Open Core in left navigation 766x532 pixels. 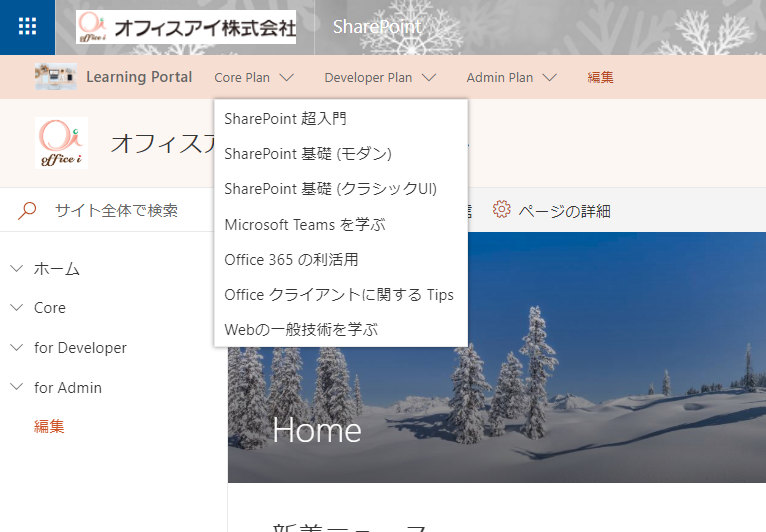50,308
